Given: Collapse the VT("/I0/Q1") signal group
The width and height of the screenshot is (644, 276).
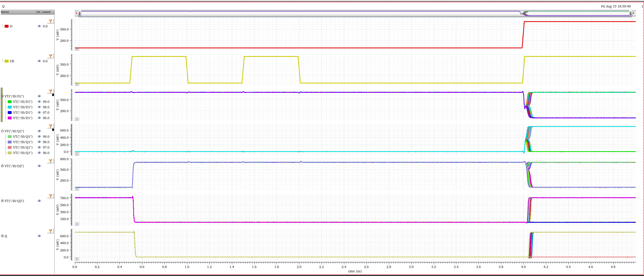Looking at the screenshot, I should (x=2, y=131).
